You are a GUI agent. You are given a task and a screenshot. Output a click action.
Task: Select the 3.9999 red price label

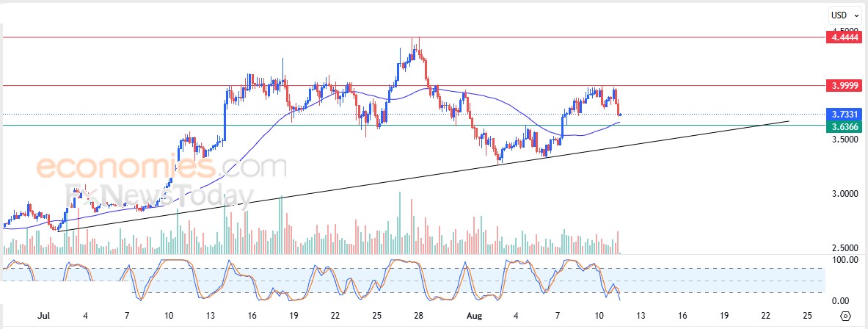coord(844,85)
